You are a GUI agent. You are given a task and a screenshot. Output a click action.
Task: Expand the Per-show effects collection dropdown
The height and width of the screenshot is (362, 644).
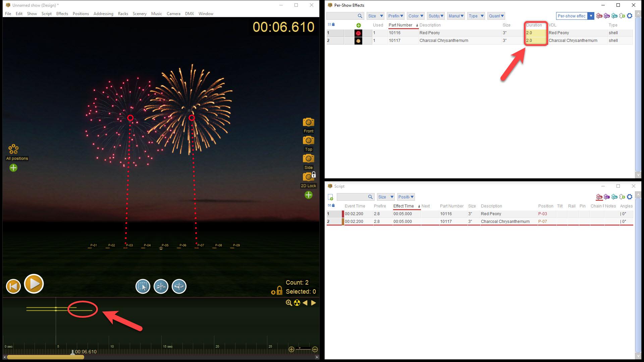(591, 16)
